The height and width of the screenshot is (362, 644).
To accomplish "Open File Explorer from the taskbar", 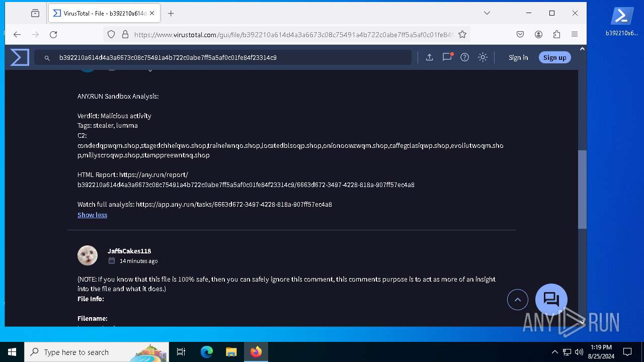I will pyautogui.click(x=231, y=352).
